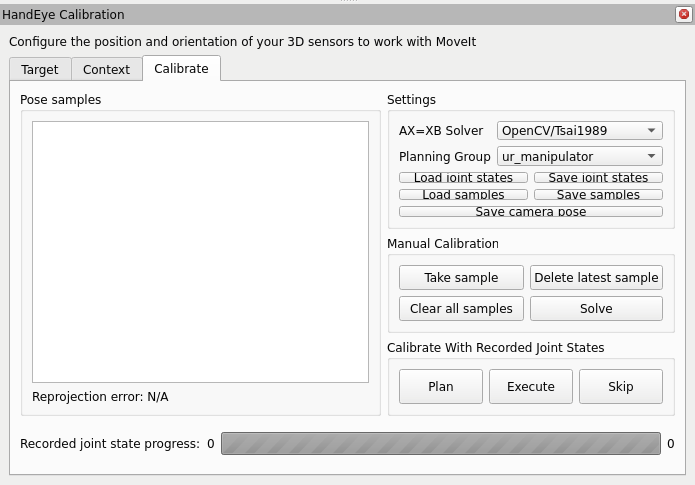Click the recorded joint state progress bar

(x=440, y=443)
